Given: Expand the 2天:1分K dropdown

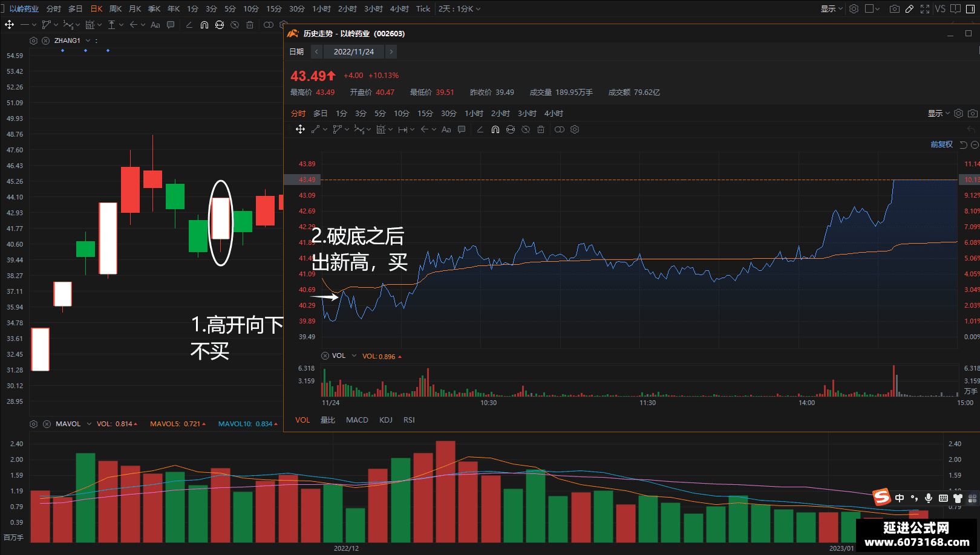Looking at the screenshot, I should [459, 9].
